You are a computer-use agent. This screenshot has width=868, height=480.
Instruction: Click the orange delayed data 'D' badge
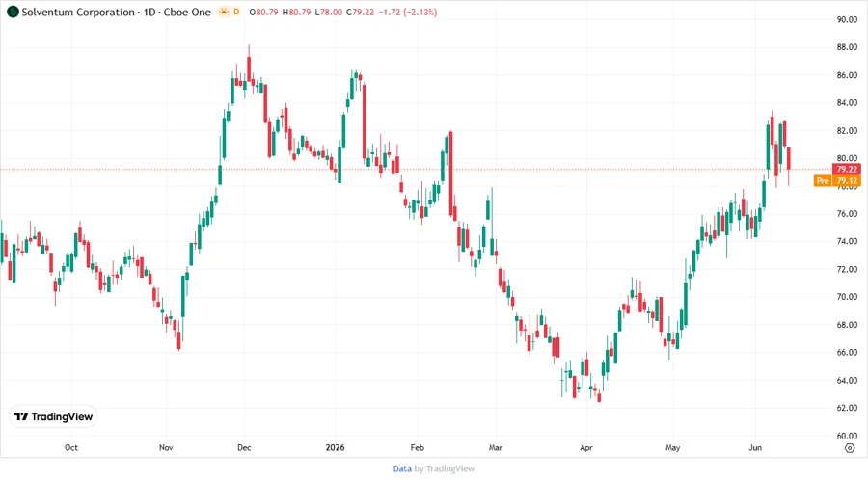coord(236,12)
